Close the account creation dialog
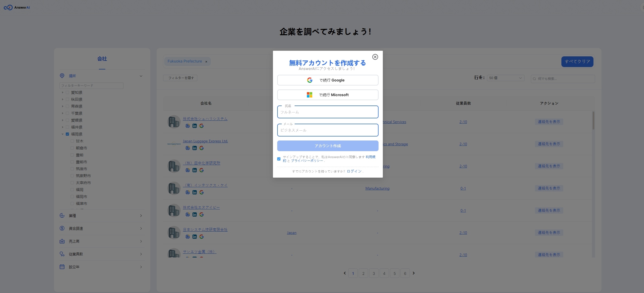The image size is (644, 293). coord(375,57)
